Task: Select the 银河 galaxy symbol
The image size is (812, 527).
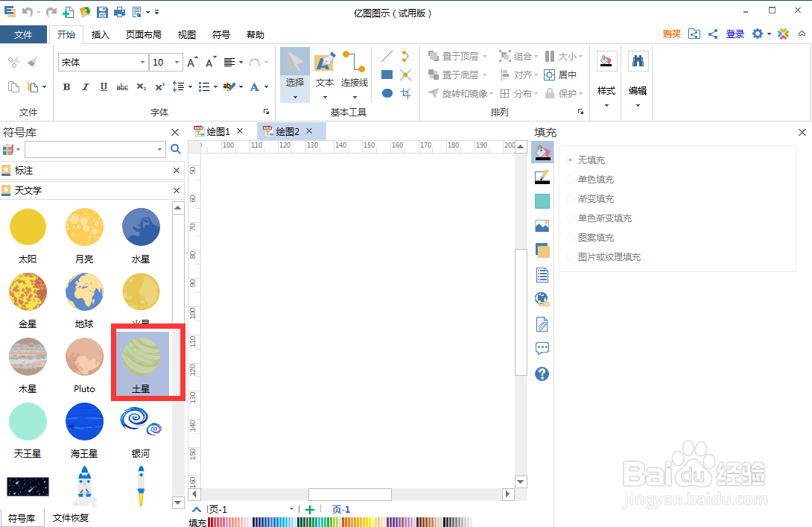Action: point(141,432)
